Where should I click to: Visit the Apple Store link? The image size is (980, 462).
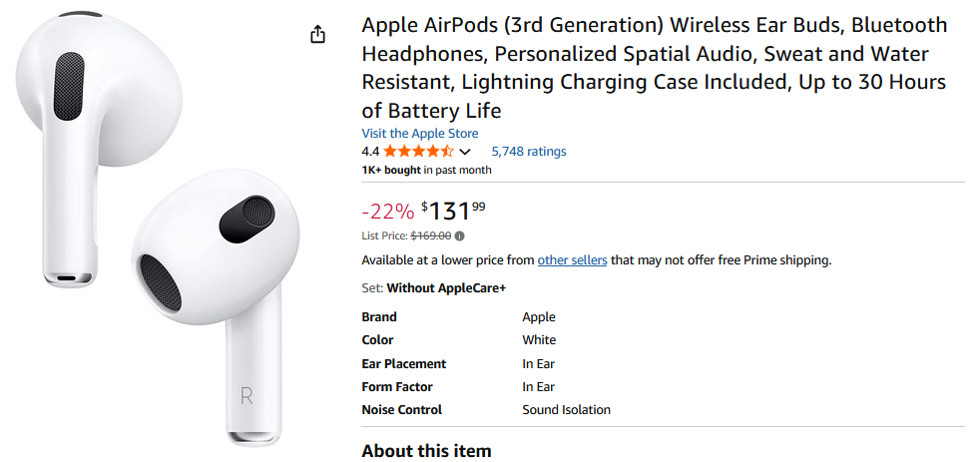419,134
